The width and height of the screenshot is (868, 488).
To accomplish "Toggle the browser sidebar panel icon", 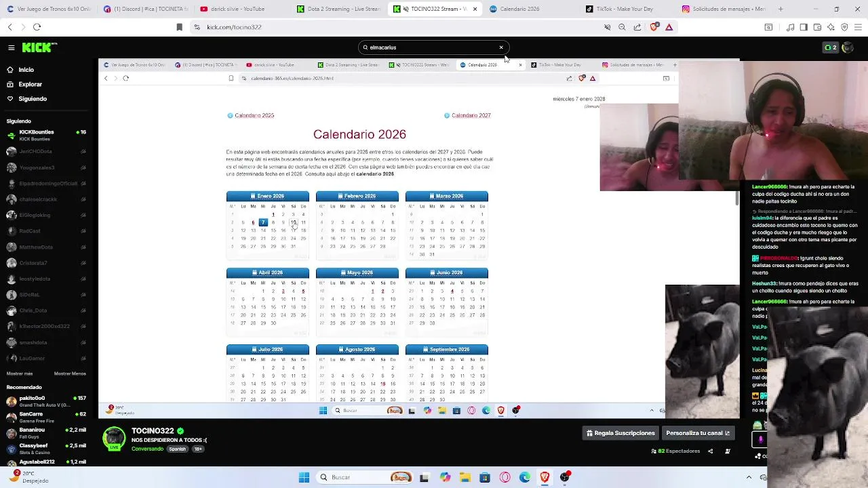I will (804, 27).
